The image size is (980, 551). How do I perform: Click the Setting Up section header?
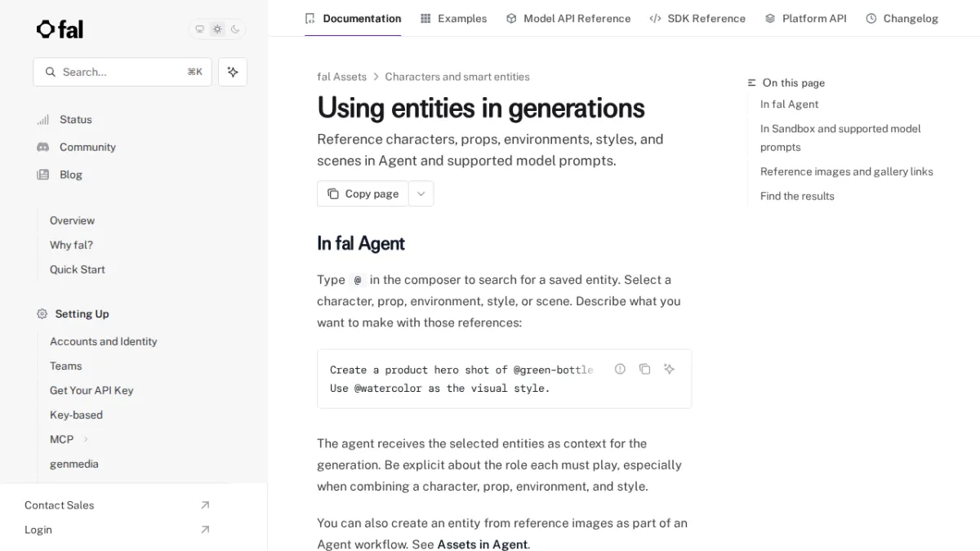coord(82,313)
